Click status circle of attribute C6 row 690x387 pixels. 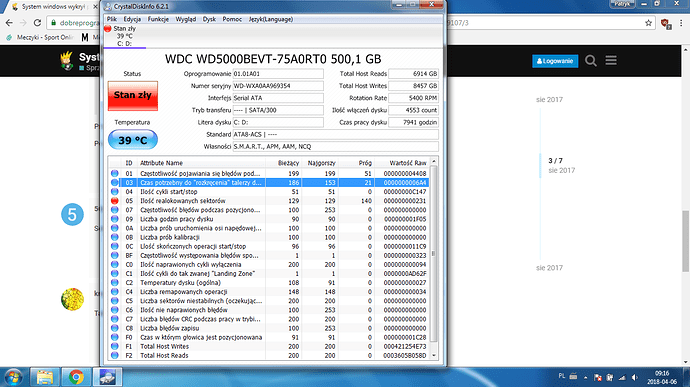[115, 310]
